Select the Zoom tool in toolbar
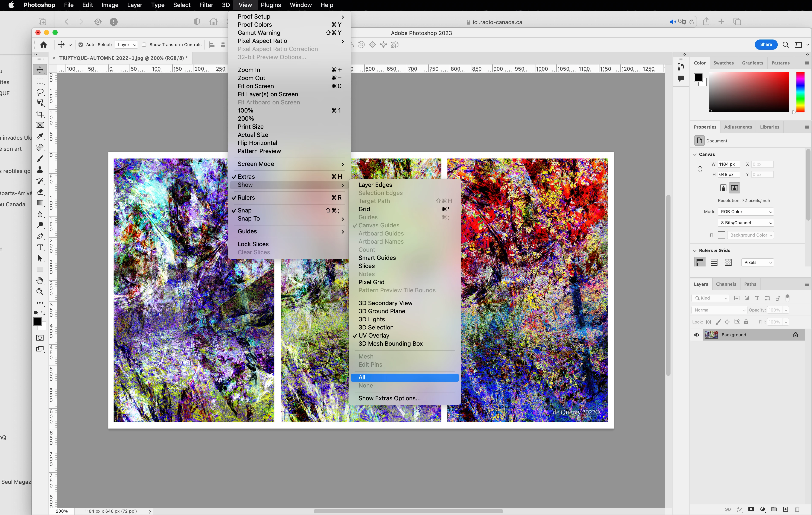Screen dimensions: 812x515 coord(40,292)
